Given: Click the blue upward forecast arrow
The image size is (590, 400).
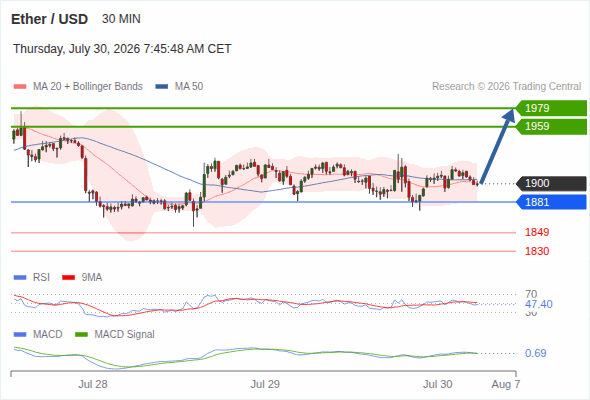Looking at the screenshot, I should tap(497, 146).
